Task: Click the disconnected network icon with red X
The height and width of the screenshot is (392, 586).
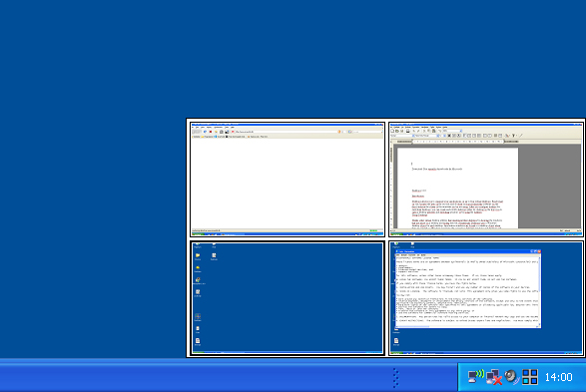Action: 494,377
